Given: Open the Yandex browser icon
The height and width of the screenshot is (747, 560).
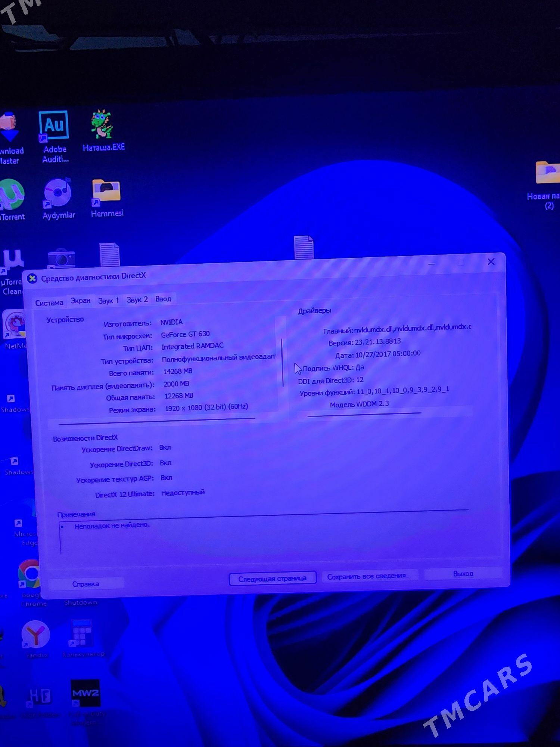Looking at the screenshot, I should [x=35, y=635].
